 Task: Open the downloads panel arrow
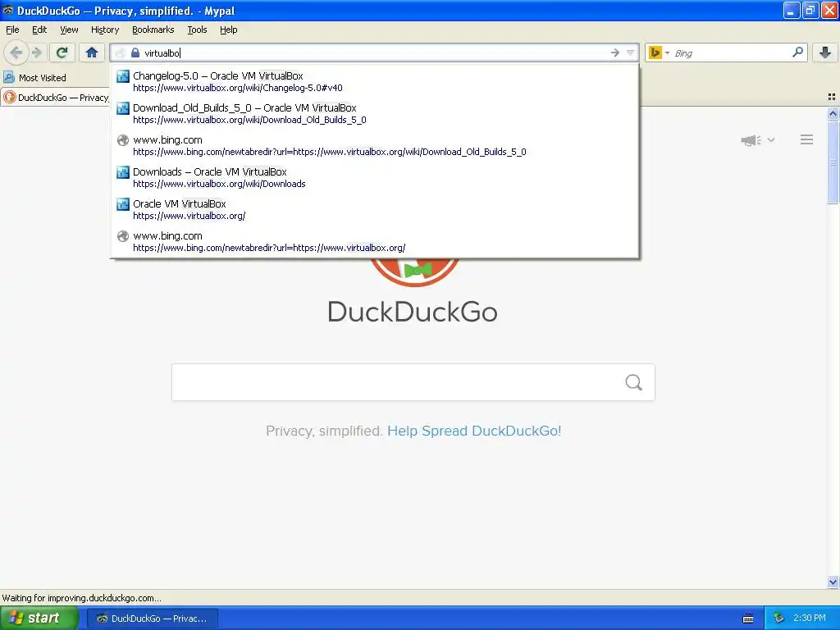point(825,52)
